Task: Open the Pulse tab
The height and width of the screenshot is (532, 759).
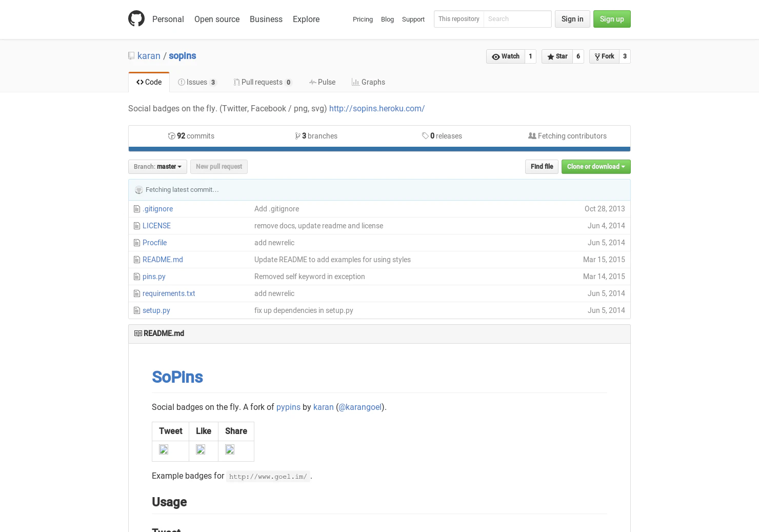Action: 322,82
